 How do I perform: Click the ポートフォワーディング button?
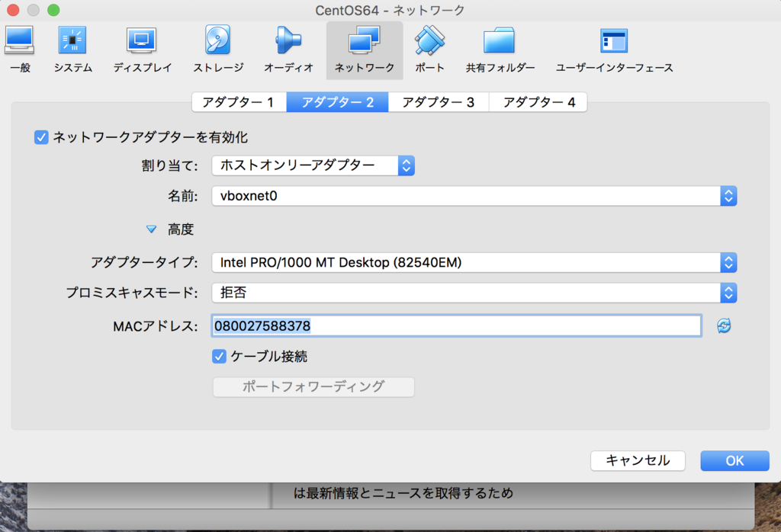313,387
